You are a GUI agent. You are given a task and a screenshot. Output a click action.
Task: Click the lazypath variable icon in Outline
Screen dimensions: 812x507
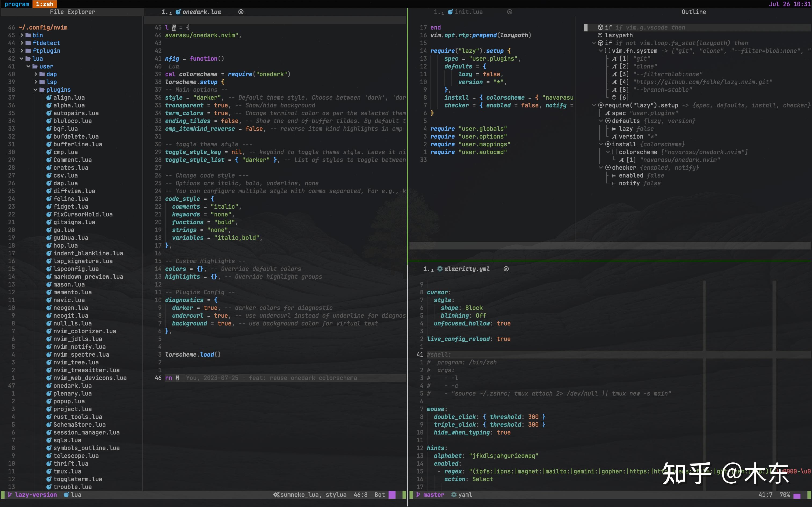click(600, 35)
